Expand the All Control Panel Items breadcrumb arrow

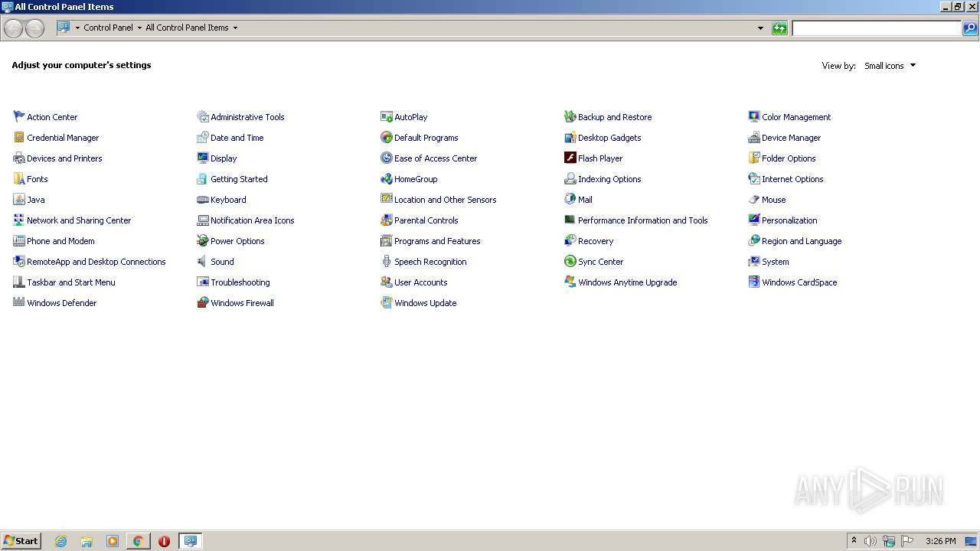[235, 28]
